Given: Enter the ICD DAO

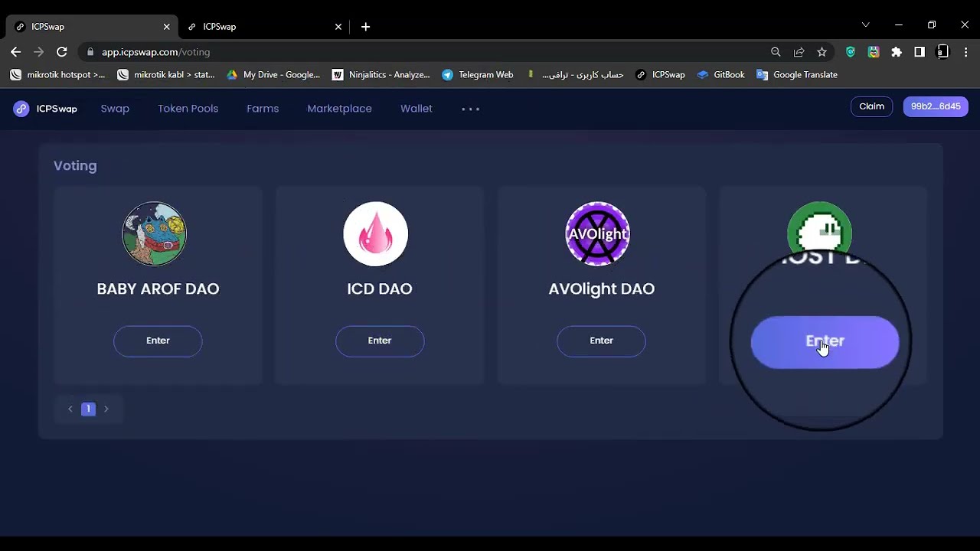Looking at the screenshot, I should [380, 341].
